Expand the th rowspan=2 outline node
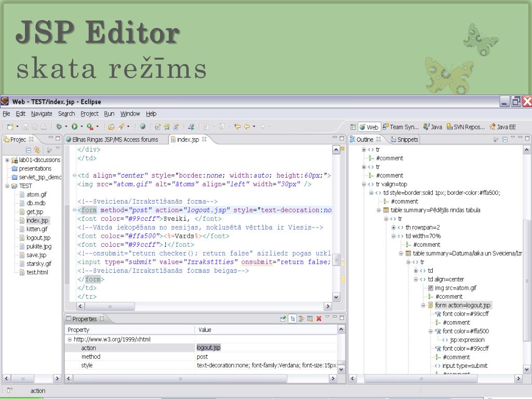Image resolution: width=532 pixels, height=399 pixels. tap(393, 228)
